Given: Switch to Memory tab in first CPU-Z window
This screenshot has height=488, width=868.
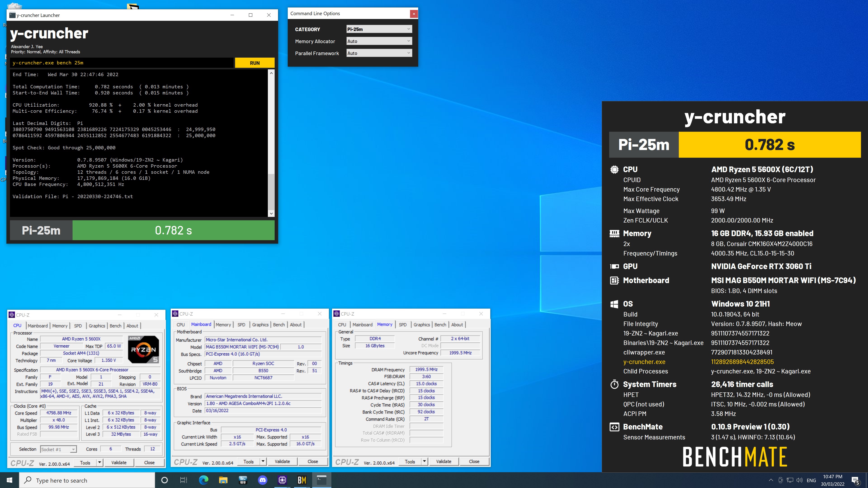Looking at the screenshot, I should pos(60,326).
